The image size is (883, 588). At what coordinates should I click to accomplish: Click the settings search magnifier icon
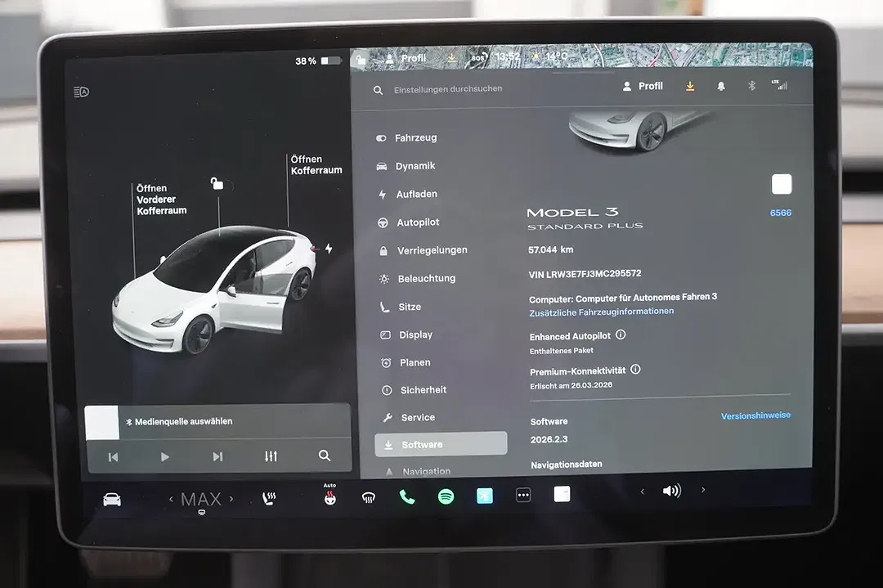[378, 90]
